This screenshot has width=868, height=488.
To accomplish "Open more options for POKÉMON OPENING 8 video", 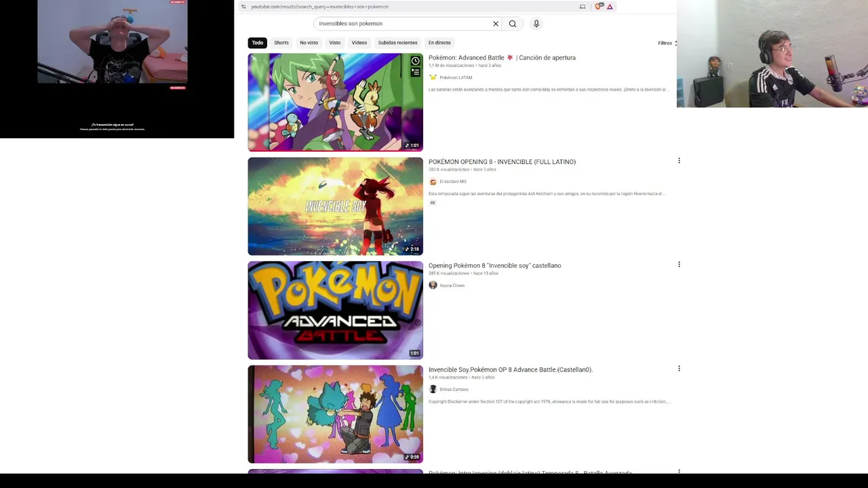I will tap(679, 161).
